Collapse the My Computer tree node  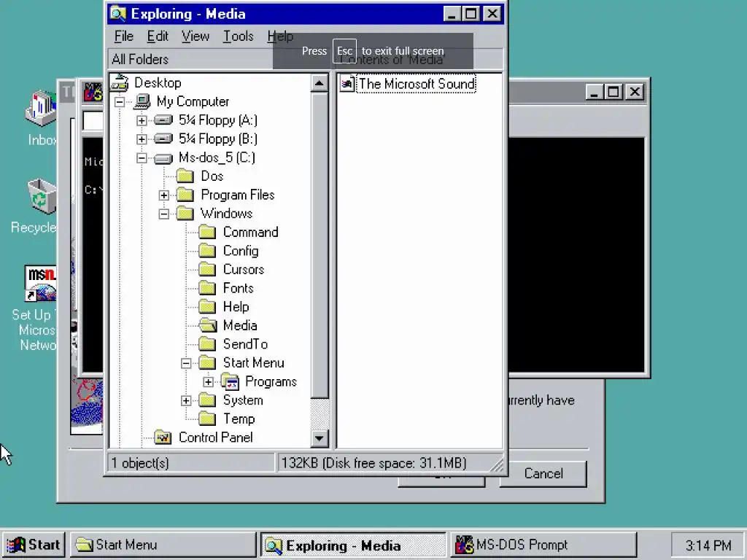pos(120,102)
